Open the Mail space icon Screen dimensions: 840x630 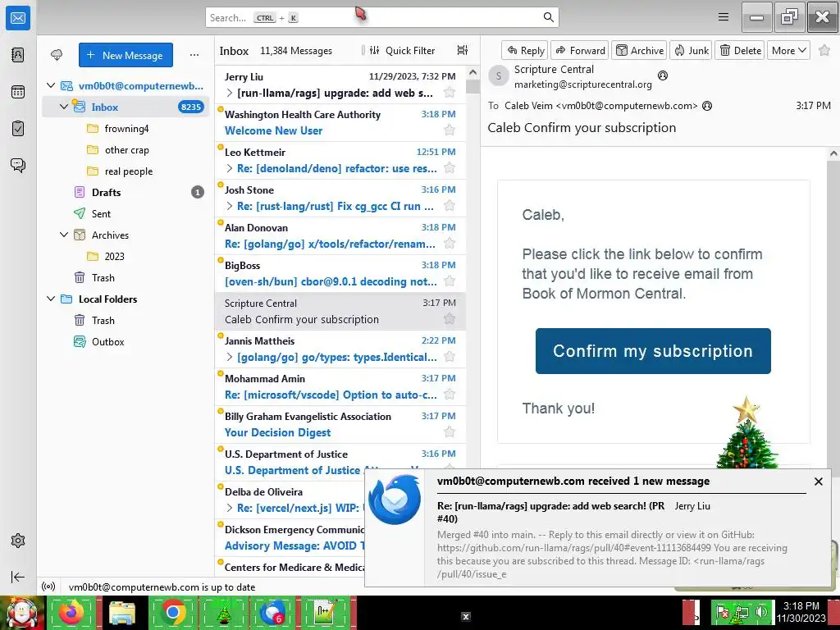coord(18,18)
